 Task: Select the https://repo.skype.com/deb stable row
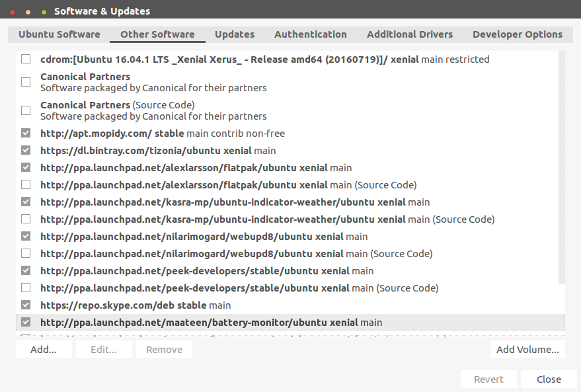click(136, 305)
